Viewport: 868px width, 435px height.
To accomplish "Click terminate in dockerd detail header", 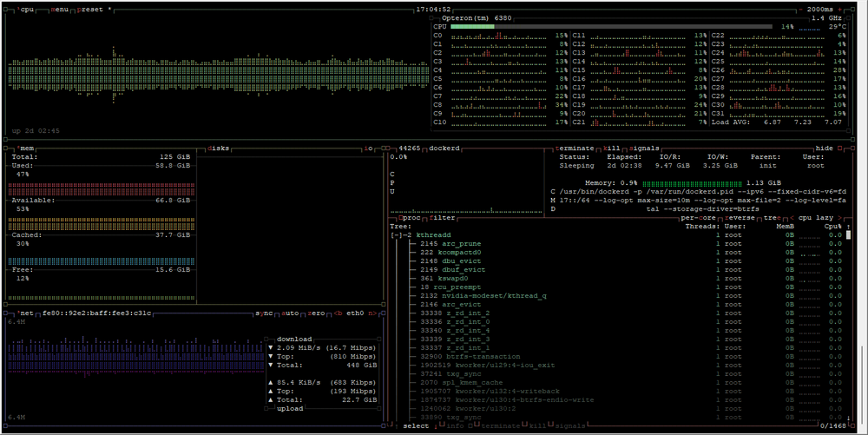I will 574,148.
